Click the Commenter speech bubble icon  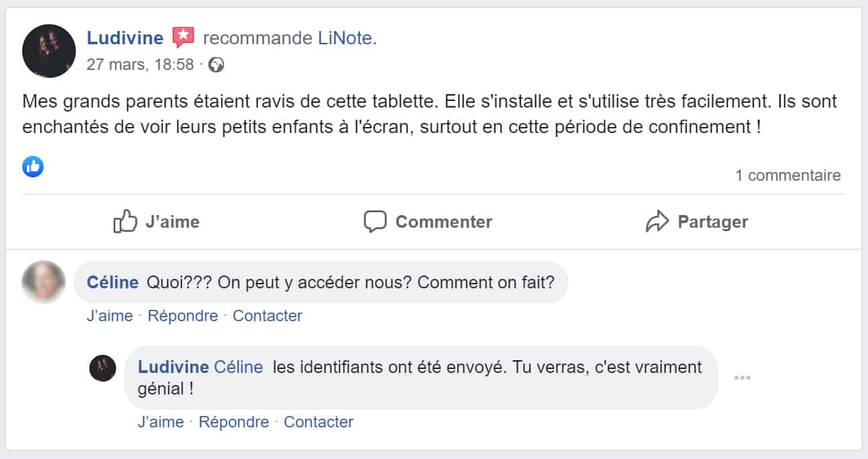(375, 220)
